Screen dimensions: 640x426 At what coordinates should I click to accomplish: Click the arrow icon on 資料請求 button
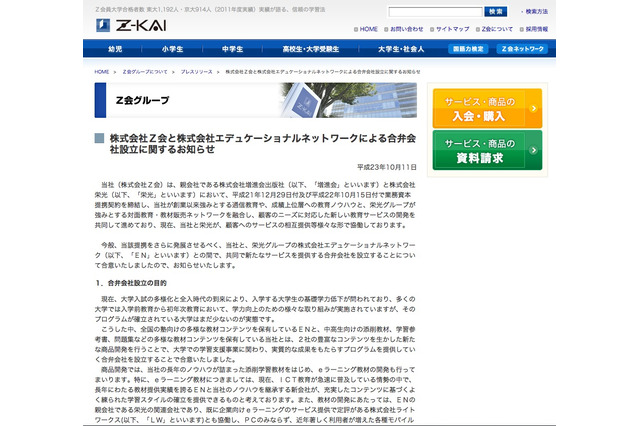tap(533, 150)
